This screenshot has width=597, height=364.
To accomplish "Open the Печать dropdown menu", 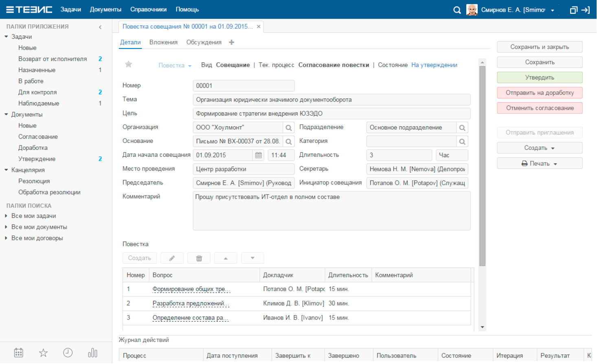I will coord(539,164).
